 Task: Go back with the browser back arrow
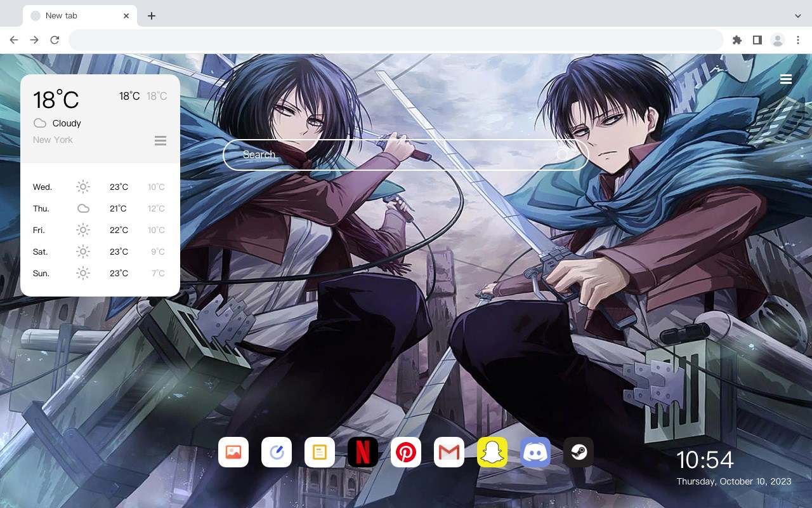pos(14,40)
